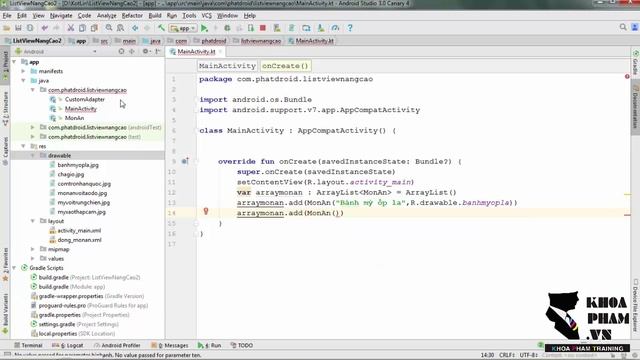Click the Undo arrow icon
The width and height of the screenshot is (640, 360).
click(44, 28)
